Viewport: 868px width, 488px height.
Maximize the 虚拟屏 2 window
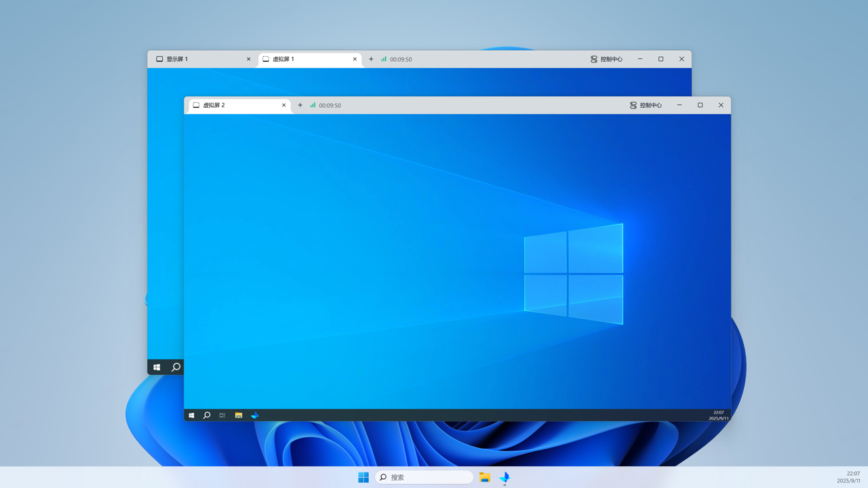tap(700, 106)
